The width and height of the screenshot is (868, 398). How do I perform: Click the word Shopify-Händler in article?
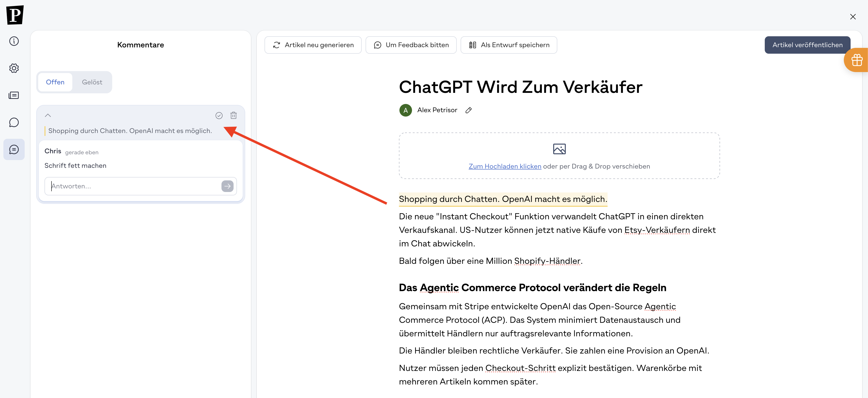click(x=547, y=261)
